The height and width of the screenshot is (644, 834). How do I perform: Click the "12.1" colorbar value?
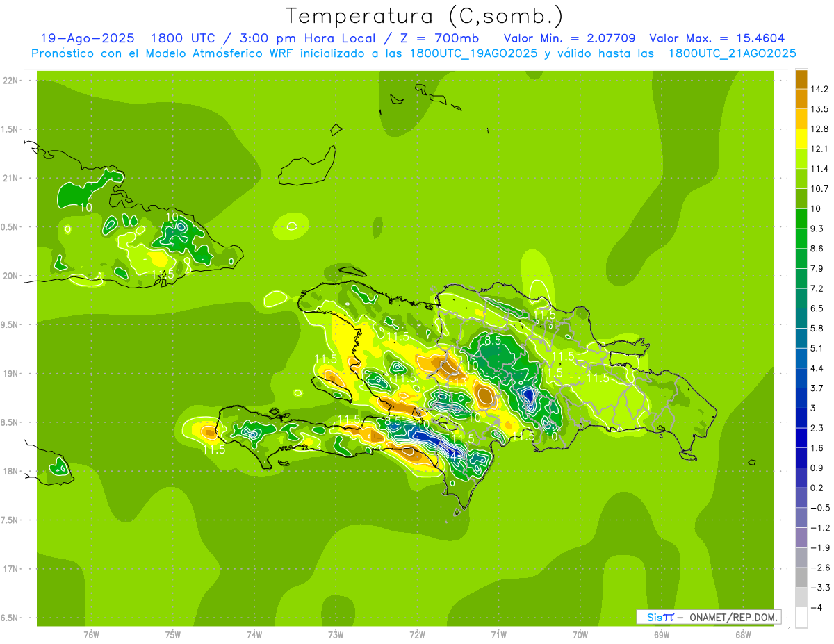coord(819,149)
